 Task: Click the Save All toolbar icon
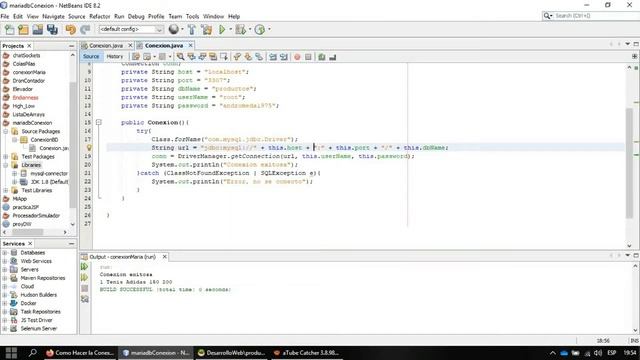click(52, 29)
